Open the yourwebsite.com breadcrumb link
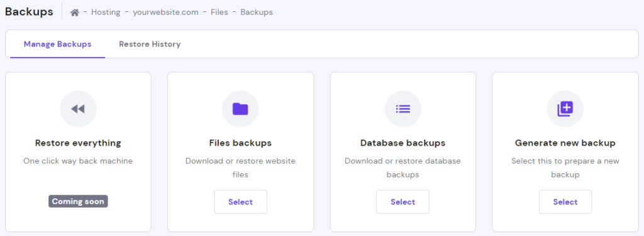 tap(165, 13)
